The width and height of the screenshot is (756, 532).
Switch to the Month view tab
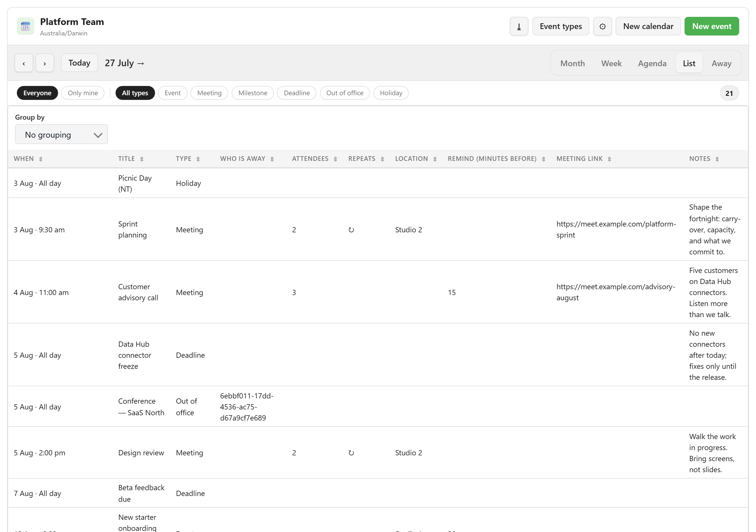(x=572, y=63)
